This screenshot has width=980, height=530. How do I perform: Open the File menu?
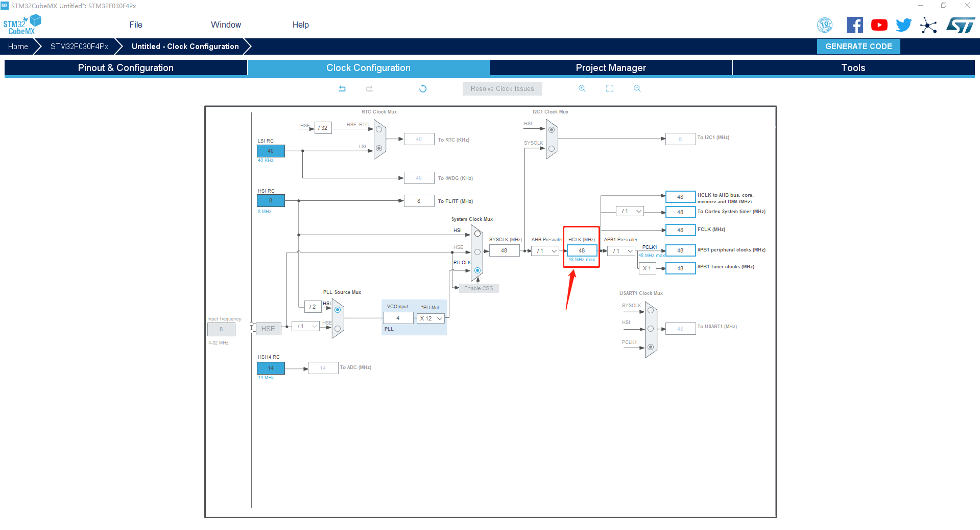point(136,25)
